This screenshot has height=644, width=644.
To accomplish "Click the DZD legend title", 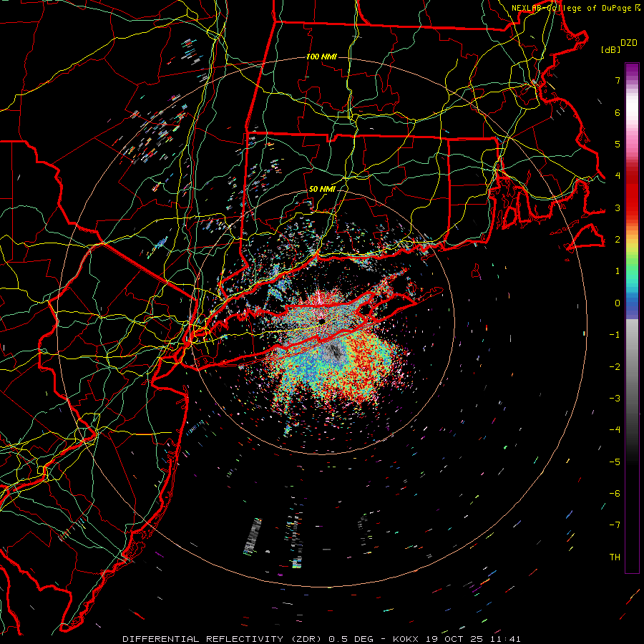I will click(629, 43).
